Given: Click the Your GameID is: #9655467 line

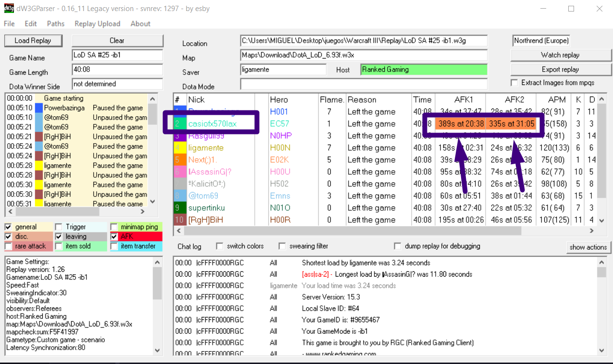Looking at the screenshot, I should [341, 320].
